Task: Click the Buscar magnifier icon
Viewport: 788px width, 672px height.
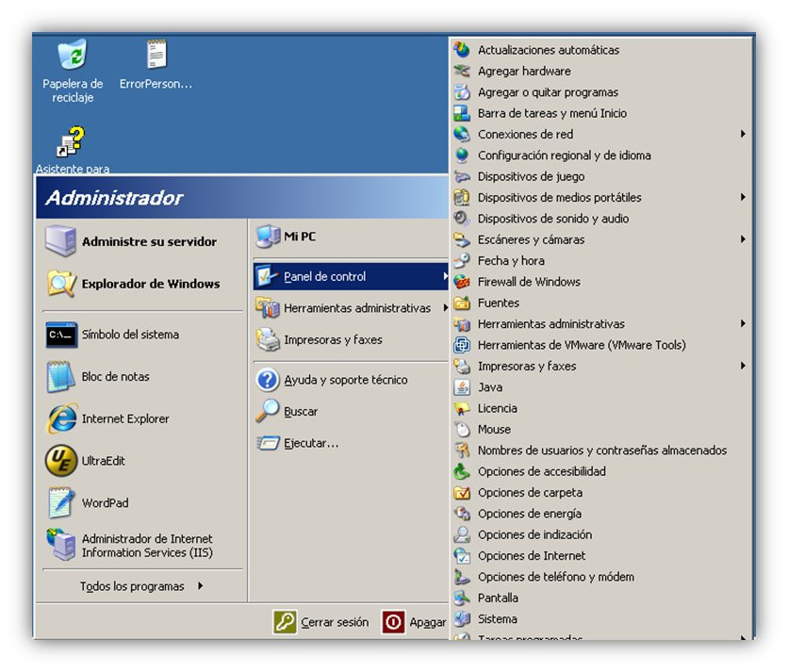Action: 268,411
